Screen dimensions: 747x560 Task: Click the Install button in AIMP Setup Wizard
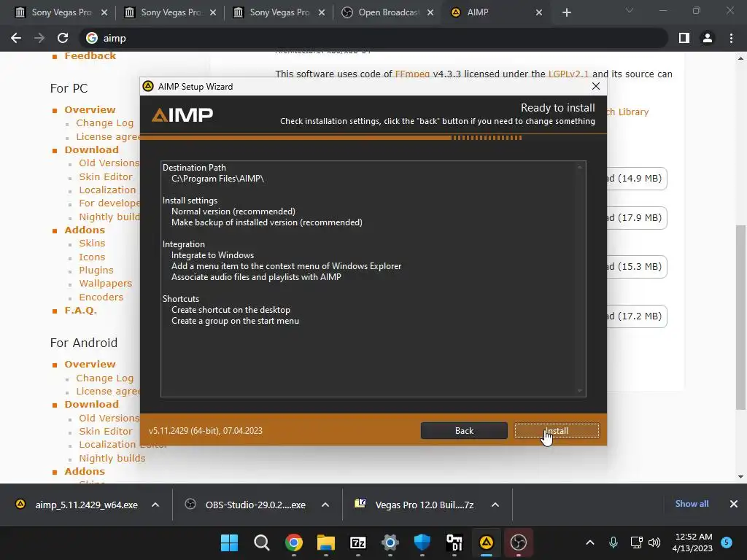coord(557,430)
